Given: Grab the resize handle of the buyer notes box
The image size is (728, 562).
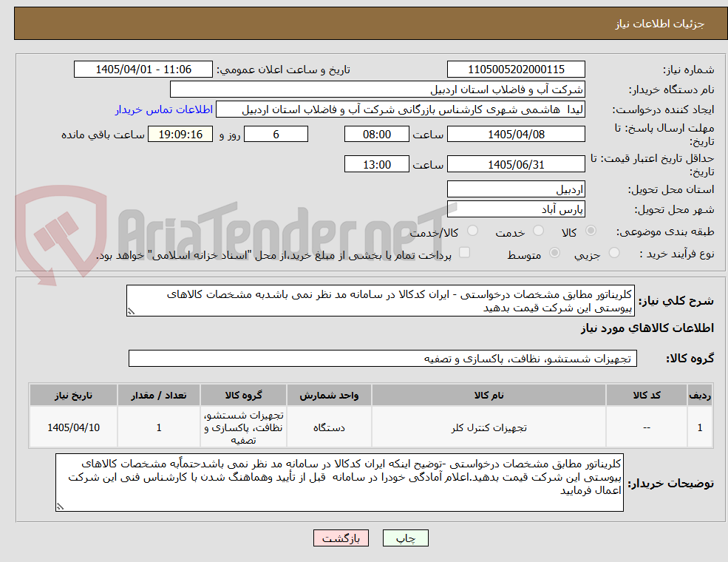Looking at the screenshot, I should [x=60, y=507].
